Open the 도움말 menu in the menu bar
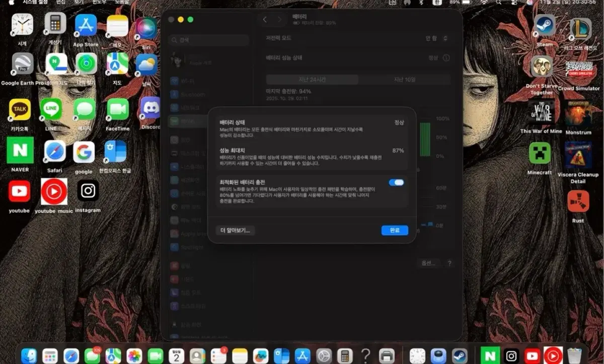The image size is (604, 364). point(121,2)
